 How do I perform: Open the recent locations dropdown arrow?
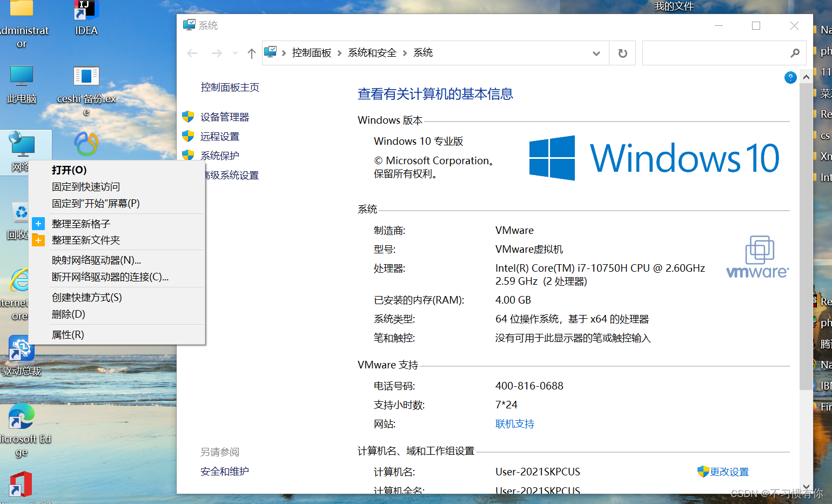point(235,53)
